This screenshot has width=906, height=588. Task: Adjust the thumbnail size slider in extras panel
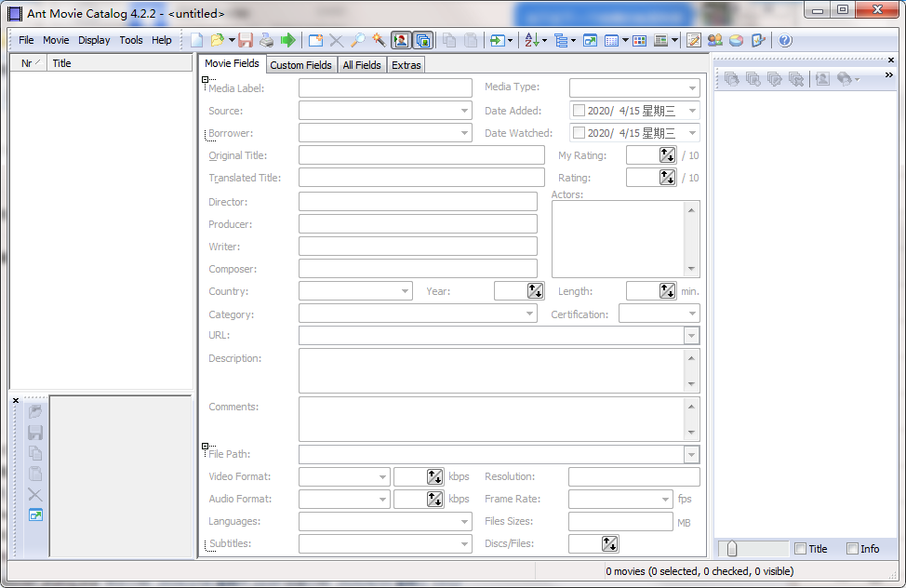click(x=732, y=549)
